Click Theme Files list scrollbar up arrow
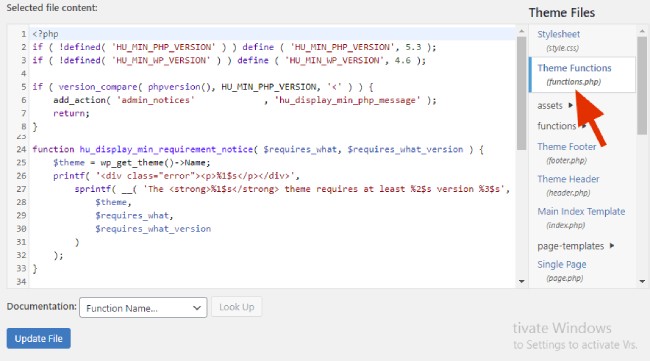This screenshot has height=361, width=650. point(642,31)
